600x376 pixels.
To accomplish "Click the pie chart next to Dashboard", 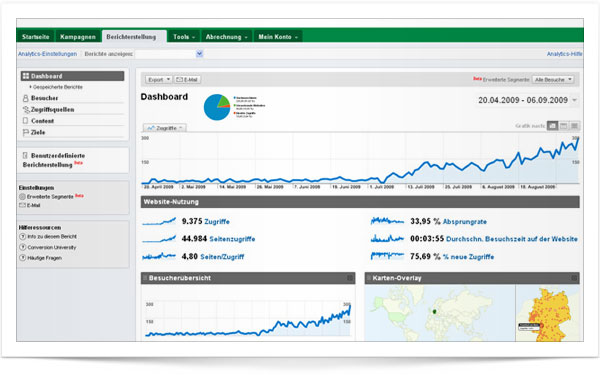I will [x=217, y=107].
